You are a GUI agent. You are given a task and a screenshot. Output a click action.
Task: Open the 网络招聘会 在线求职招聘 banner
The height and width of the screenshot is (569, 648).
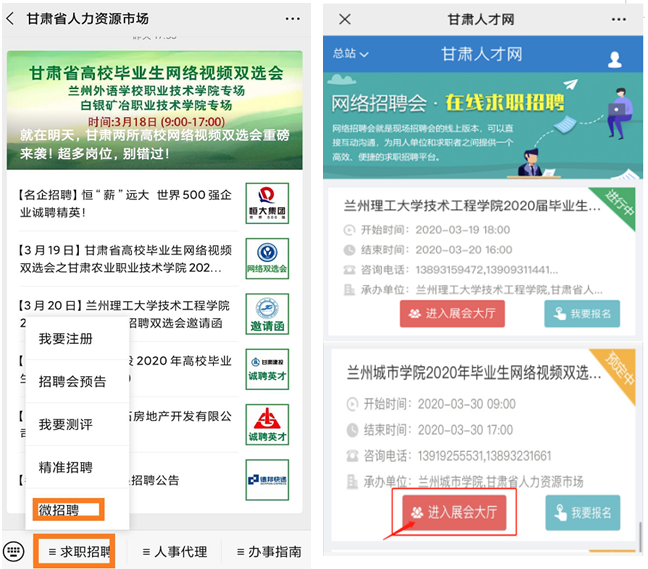(x=483, y=126)
